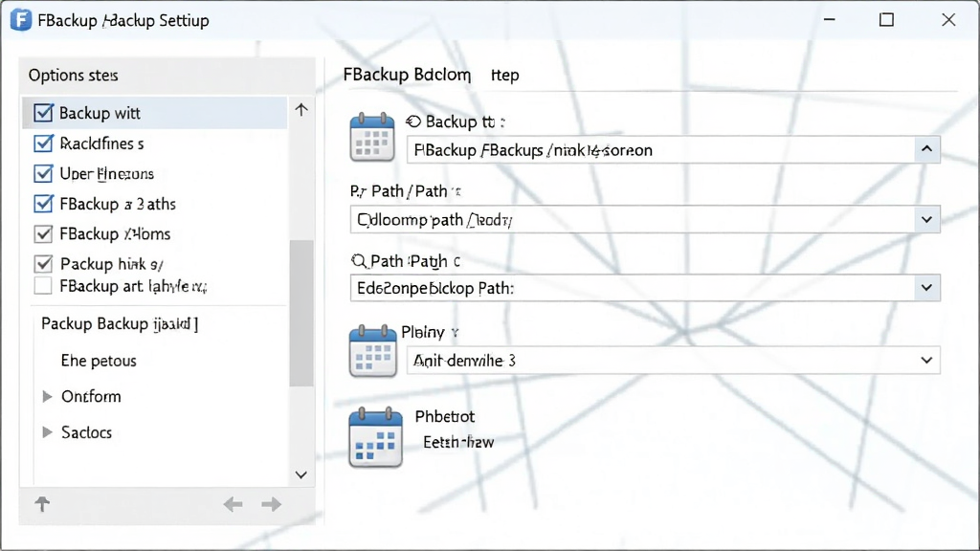This screenshot has height=551, width=980.
Task: Uncheck the 'Packup hiak' checkbox
Action: 43,264
